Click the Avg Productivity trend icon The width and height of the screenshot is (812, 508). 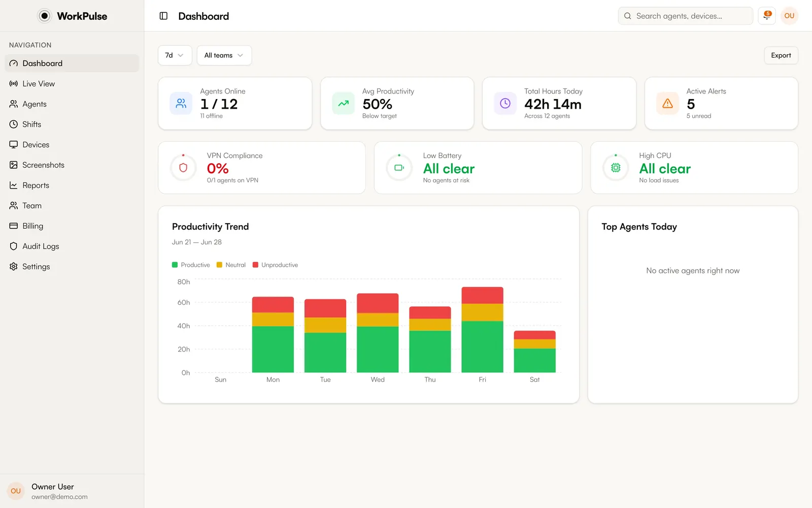pyautogui.click(x=344, y=104)
